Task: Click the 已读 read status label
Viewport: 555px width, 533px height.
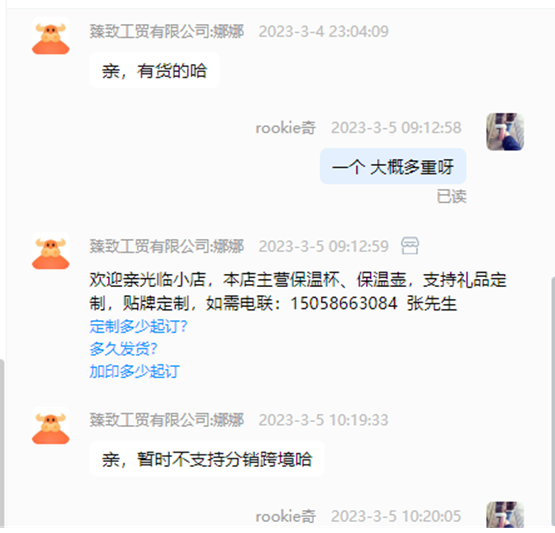Action: pyautogui.click(x=451, y=196)
